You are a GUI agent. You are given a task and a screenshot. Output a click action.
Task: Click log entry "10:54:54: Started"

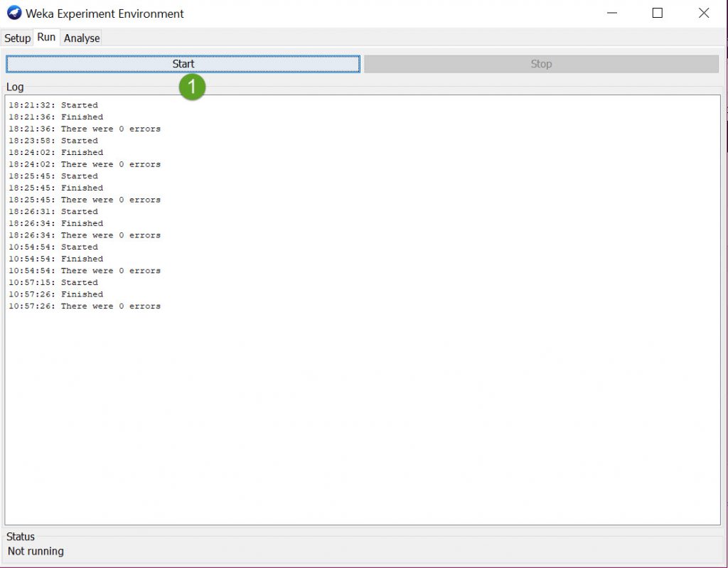(53, 247)
